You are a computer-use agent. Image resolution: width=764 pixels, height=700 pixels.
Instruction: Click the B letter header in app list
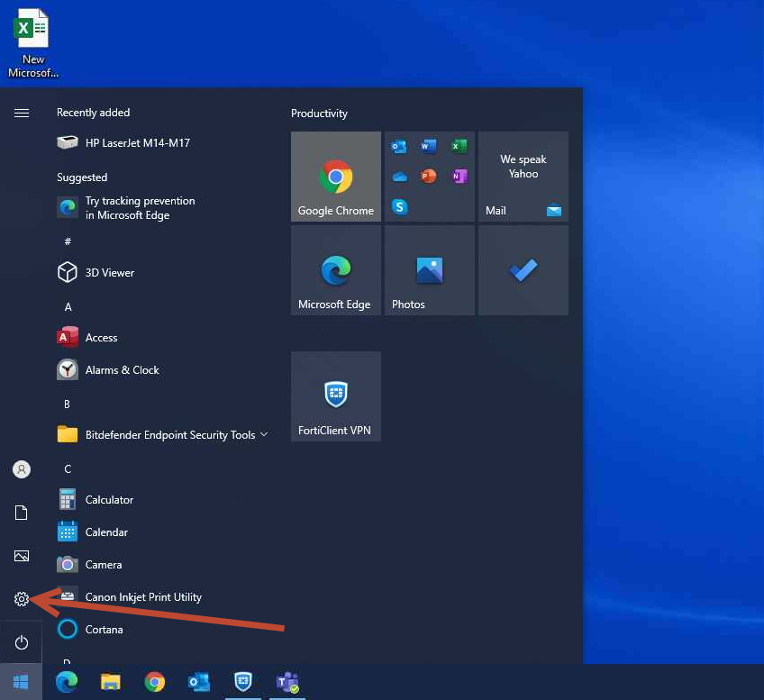point(68,404)
